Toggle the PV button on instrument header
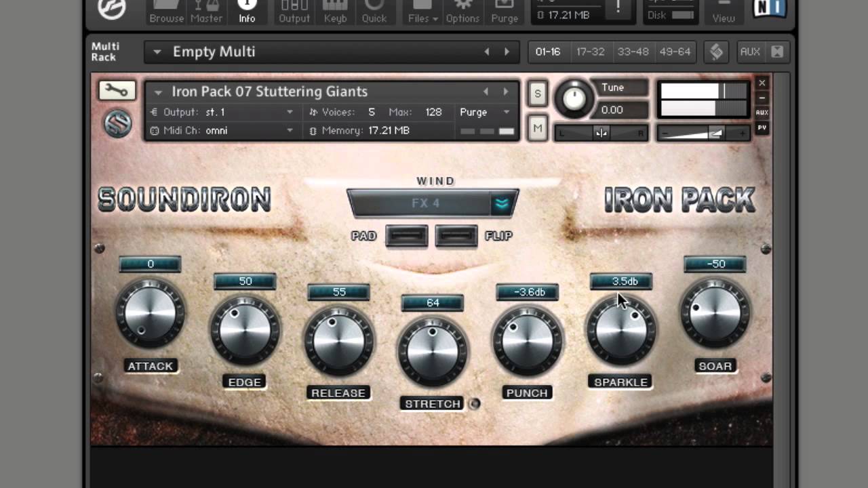 pyautogui.click(x=762, y=127)
